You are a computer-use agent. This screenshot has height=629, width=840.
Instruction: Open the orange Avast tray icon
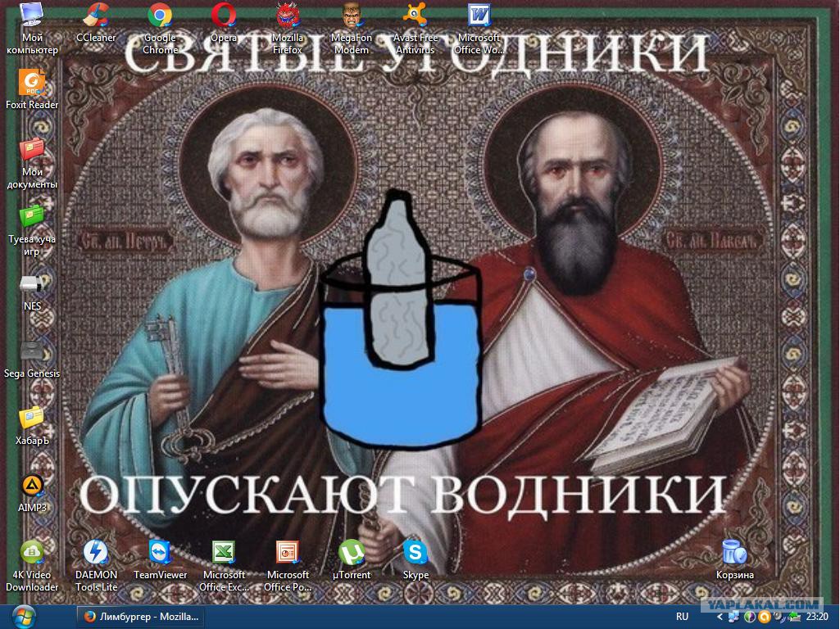[765, 617]
